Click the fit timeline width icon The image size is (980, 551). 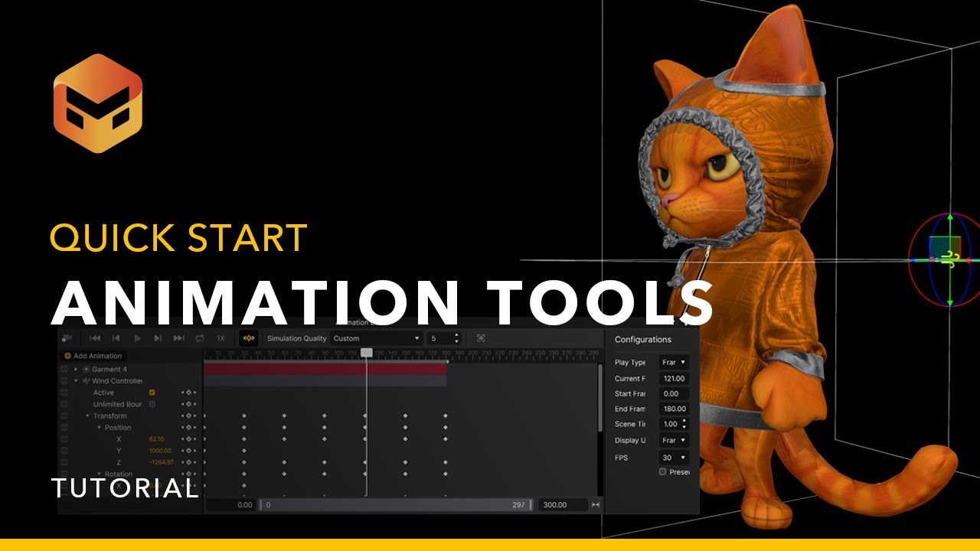click(596, 505)
